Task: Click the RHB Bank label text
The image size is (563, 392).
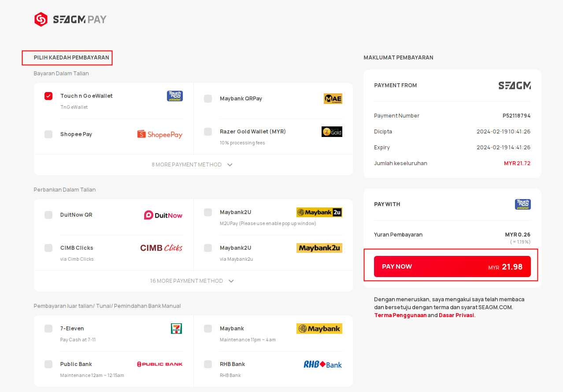Action: pyautogui.click(x=233, y=364)
